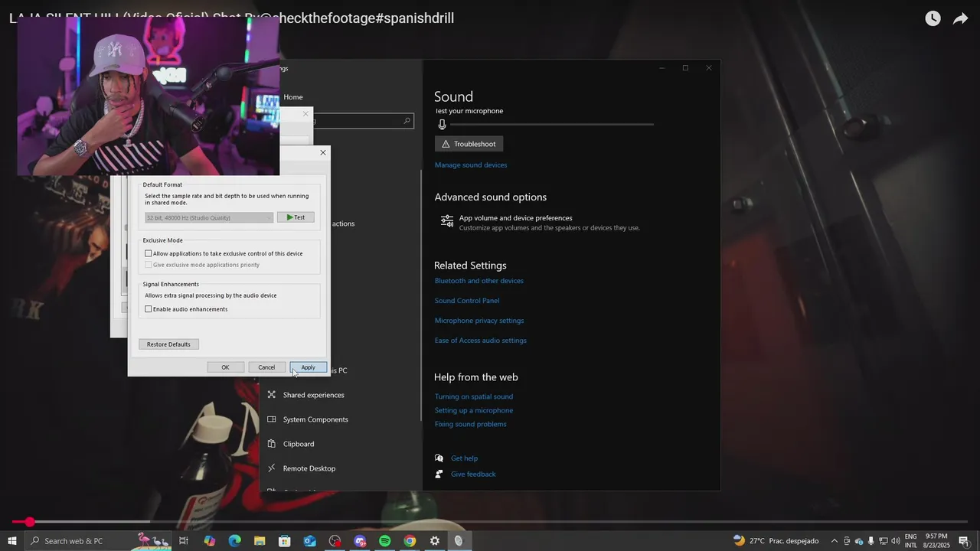Click the microphone tray icon
The image size is (980, 551).
point(871,541)
